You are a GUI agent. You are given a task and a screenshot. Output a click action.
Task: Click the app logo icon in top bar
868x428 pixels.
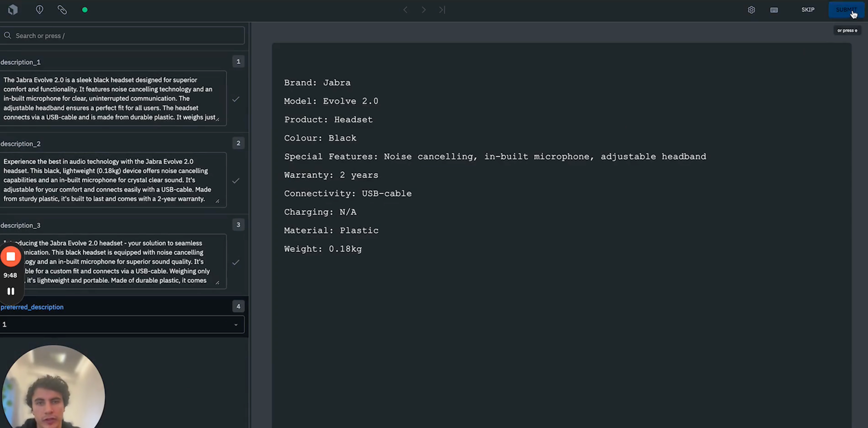pyautogui.click(x=13, y=10)
